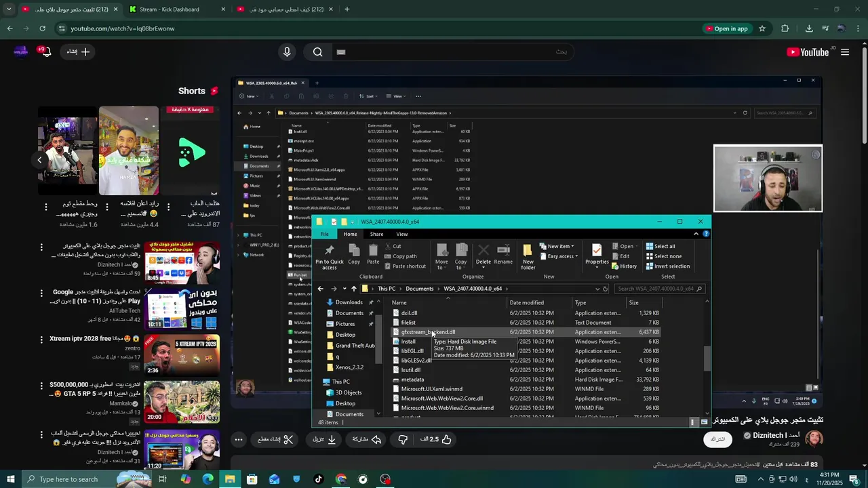Click the Explorer help question mark
This screenshot has height=488, width=868.
pyautogui.click(x=706, y=234)
